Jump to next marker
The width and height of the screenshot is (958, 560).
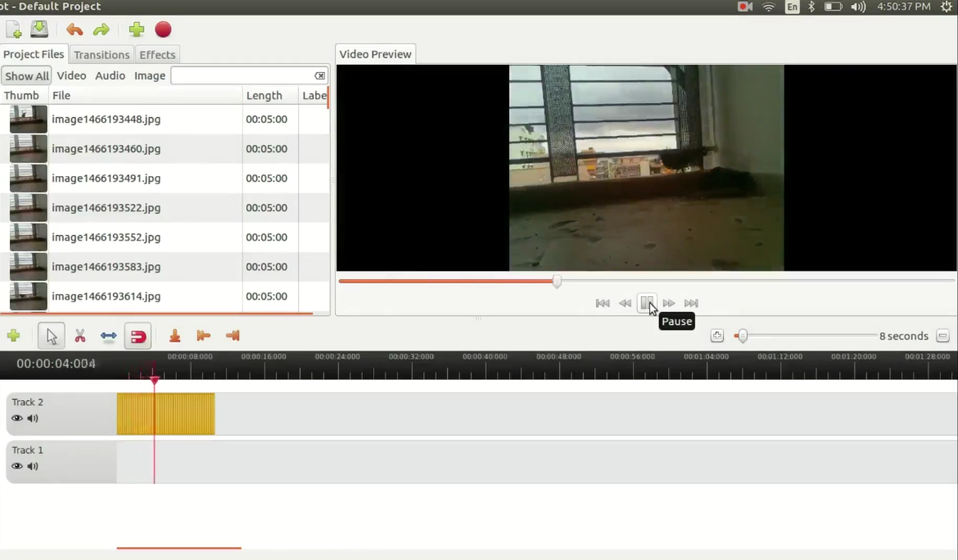233,336
